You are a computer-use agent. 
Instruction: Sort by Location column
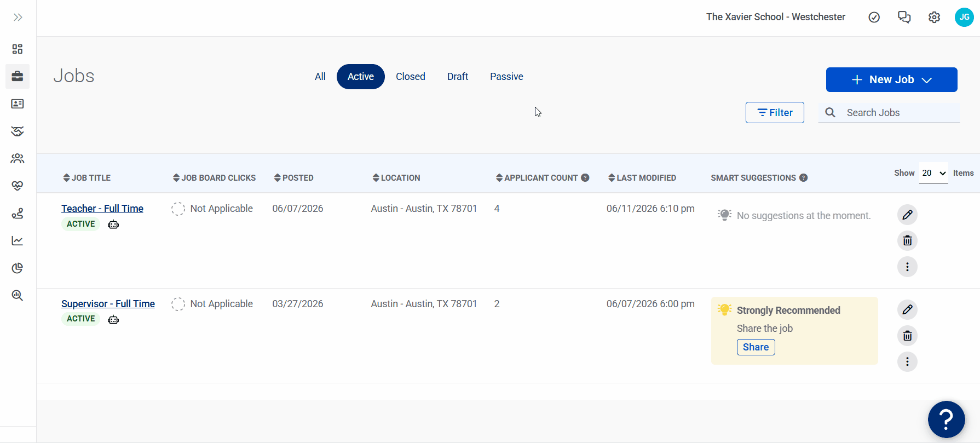coord(396,178)
